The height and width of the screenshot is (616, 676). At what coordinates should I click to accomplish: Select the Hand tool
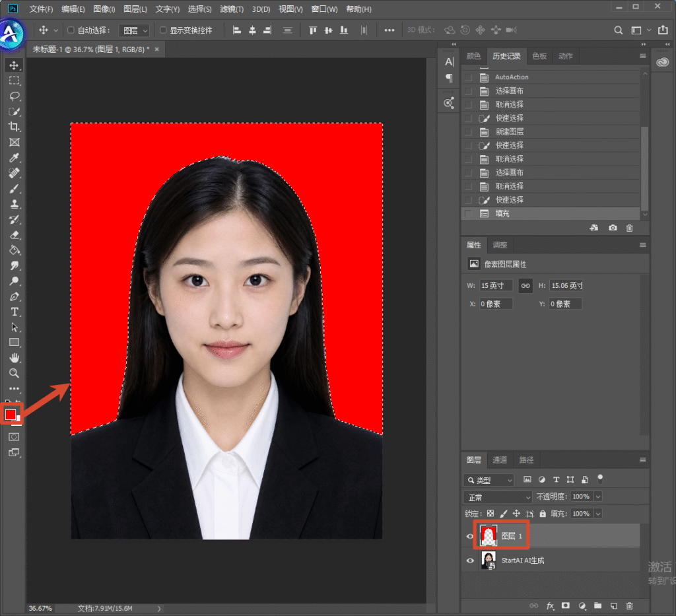pos(15,358)
